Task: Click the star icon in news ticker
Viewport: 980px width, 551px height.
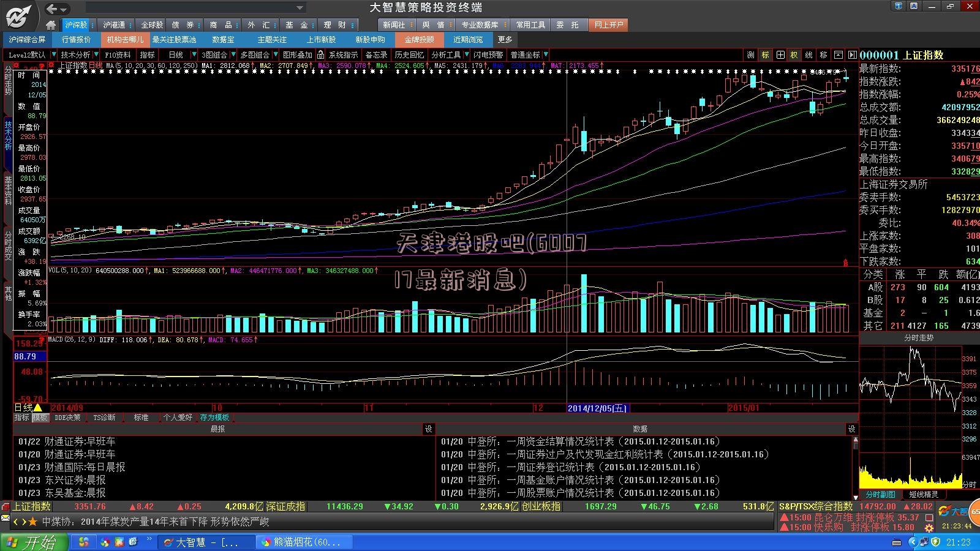Action: 33,522
